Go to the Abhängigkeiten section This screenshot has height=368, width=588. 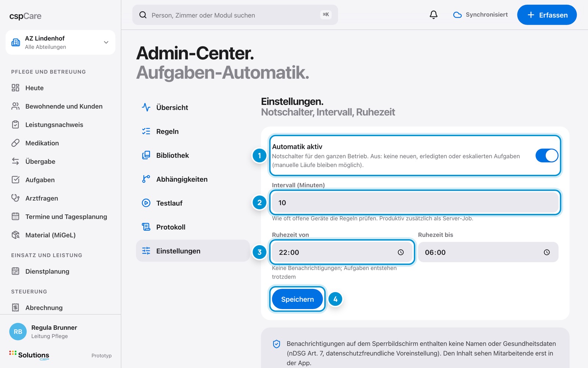pyautogui.click(x=193, y=179)
